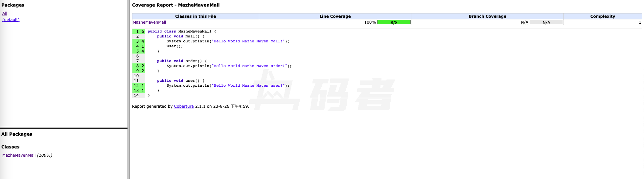
Task: Sort by "Classes in this File" column header
Action: click(195, 16)
